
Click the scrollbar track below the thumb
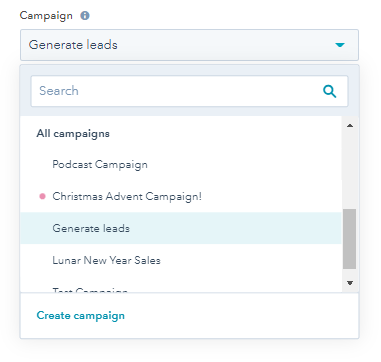(x=350, y=273)
